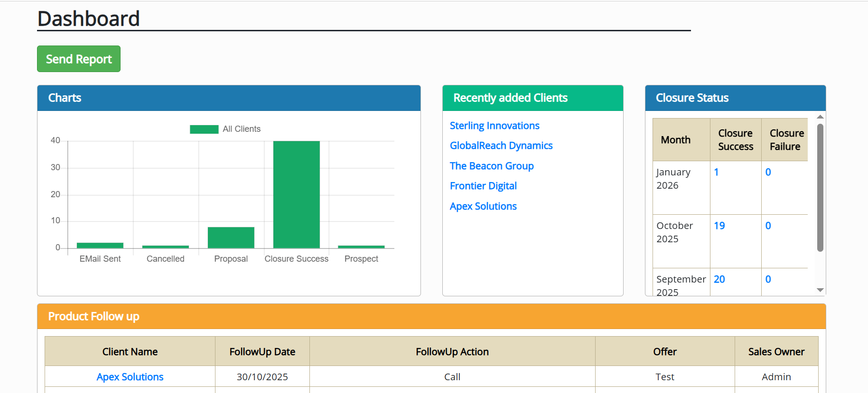Click the FollowUp Date column header

click(262, 352)
